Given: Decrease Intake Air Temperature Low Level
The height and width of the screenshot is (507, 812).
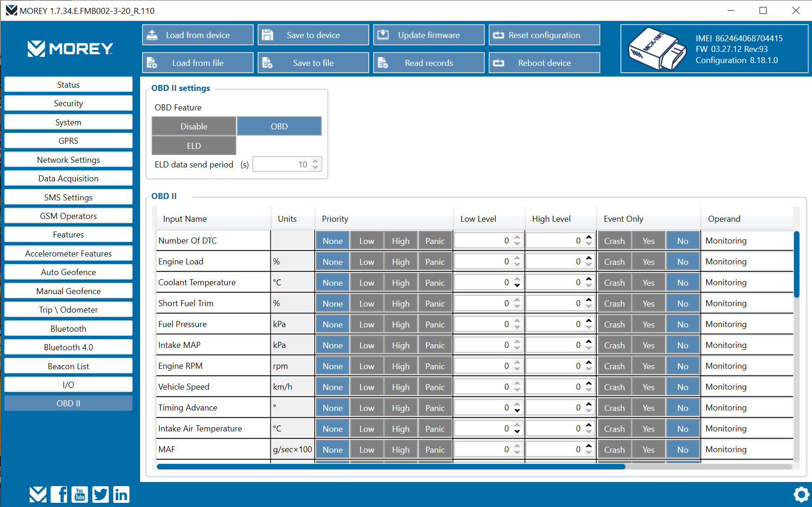Looking at the screenshot, I should (x=517, y=432).
